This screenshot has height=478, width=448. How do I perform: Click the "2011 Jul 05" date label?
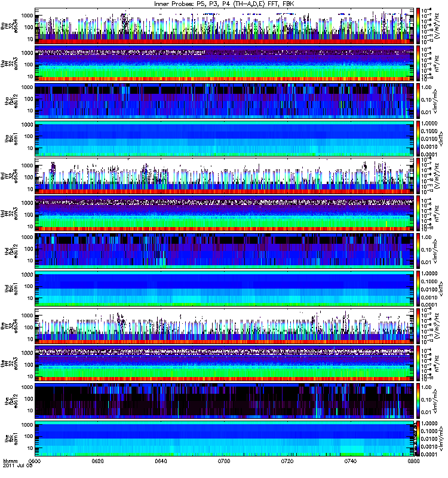click(x=17, y=465)
